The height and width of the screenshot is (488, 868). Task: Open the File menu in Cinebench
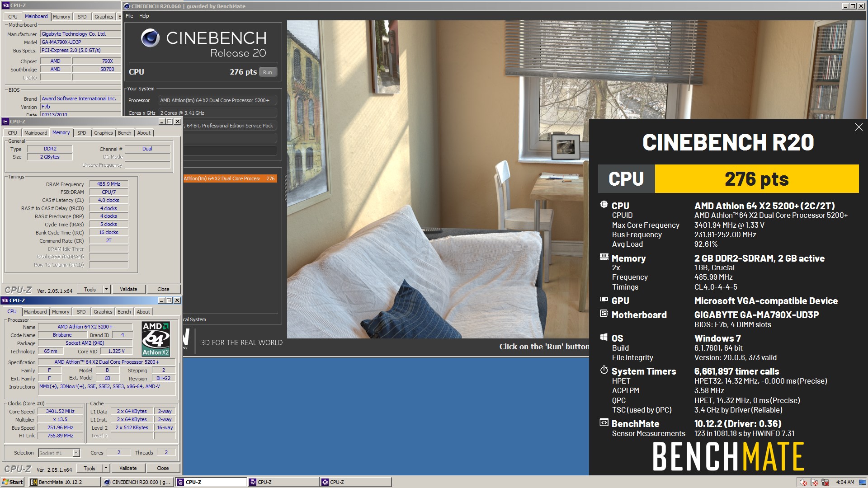pyautogui.click(x=129, y=16)
